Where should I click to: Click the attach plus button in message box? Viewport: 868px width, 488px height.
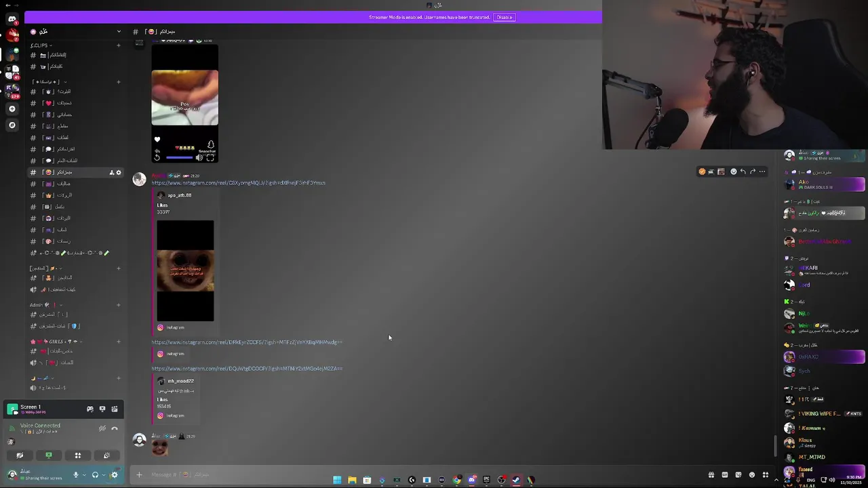pos(139,474)
